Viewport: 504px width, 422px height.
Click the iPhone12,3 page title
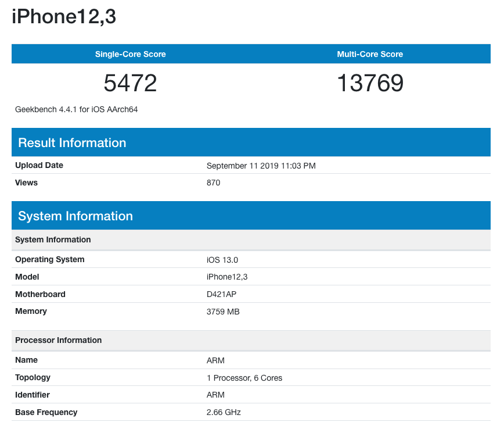(64, 16)
